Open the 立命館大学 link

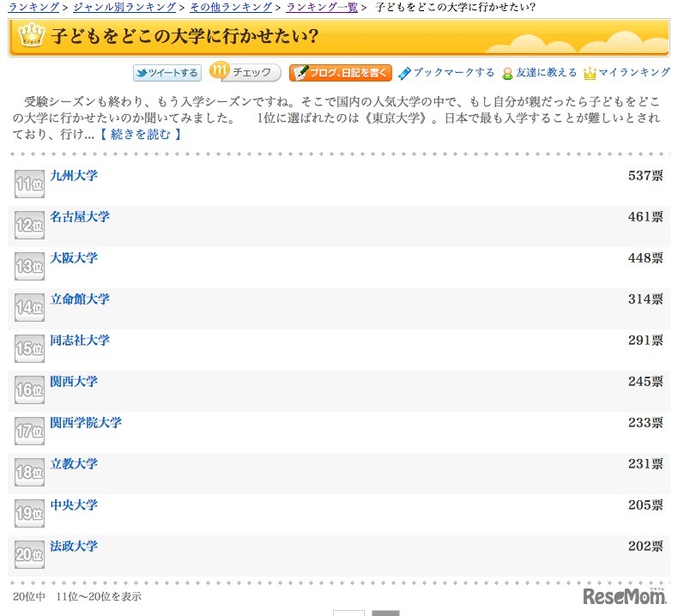click(x=80, y=299)
